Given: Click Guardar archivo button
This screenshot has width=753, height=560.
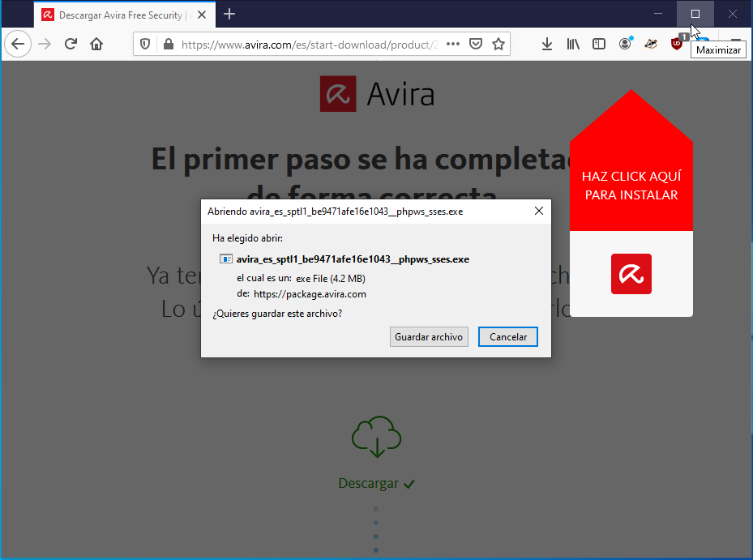Looking at the screenshot, I should pyautogui.click(x=429, y=336).
